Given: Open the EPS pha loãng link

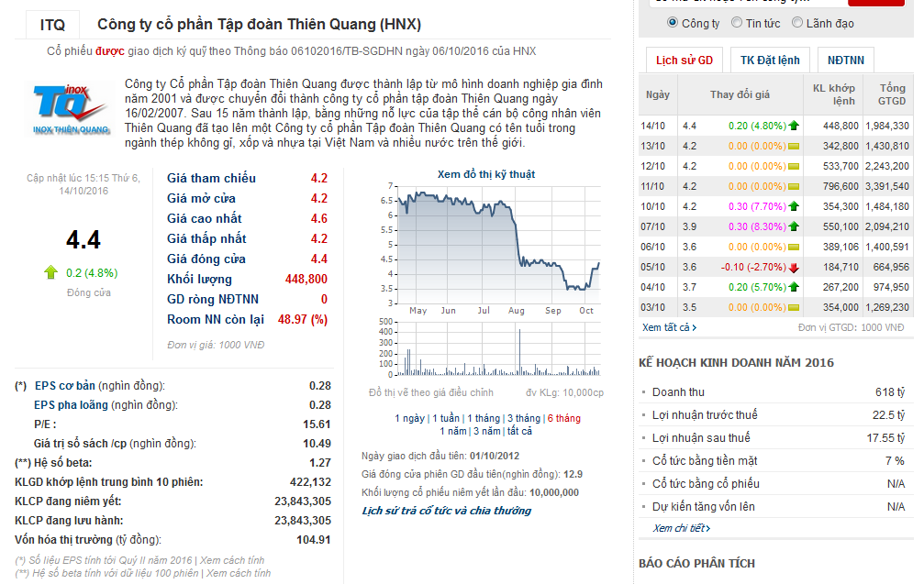Looking at the screenshot, I should pos(71,405).
